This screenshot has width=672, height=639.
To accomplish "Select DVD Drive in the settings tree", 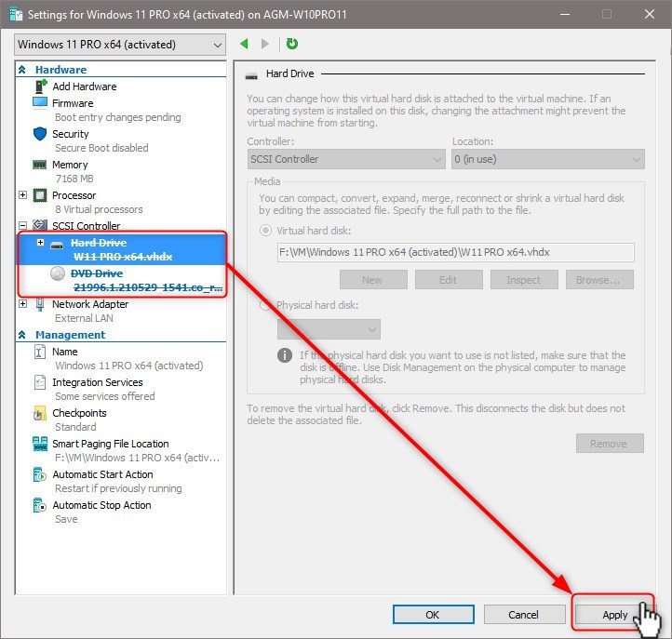I will click(x=97, y=273).
